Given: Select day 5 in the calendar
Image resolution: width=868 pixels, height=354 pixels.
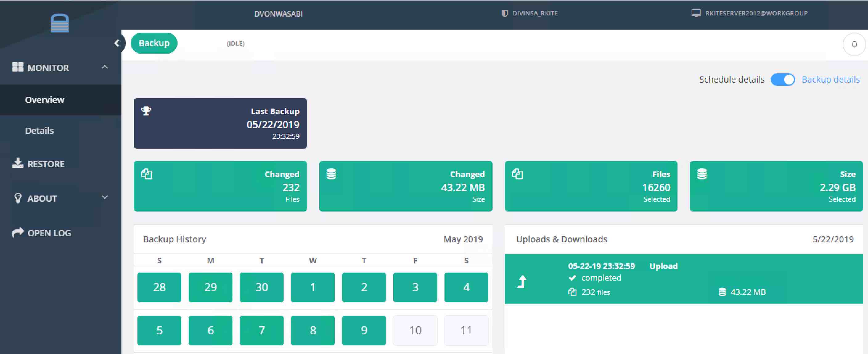Looking at the screenshot, I should 159,330.
